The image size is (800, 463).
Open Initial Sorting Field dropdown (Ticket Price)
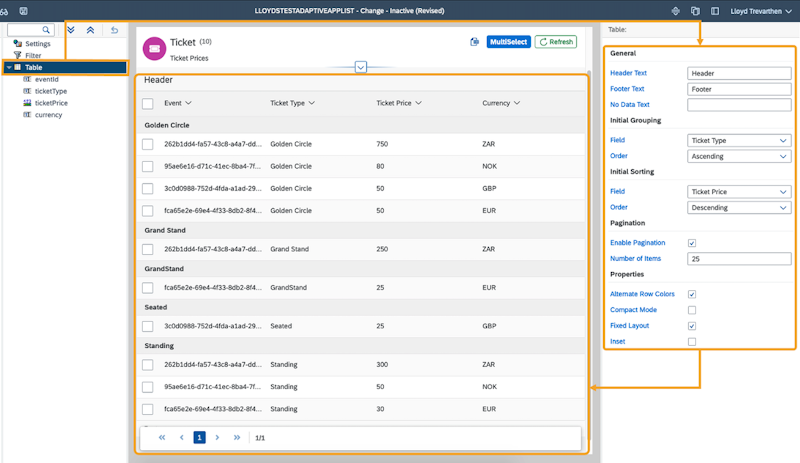739,192
